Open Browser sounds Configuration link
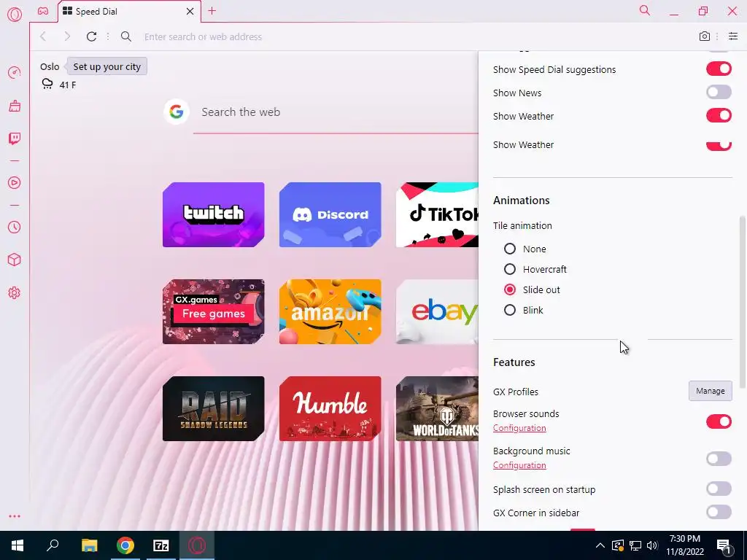This screenshot has width=747, height=560. click(519, 427)
